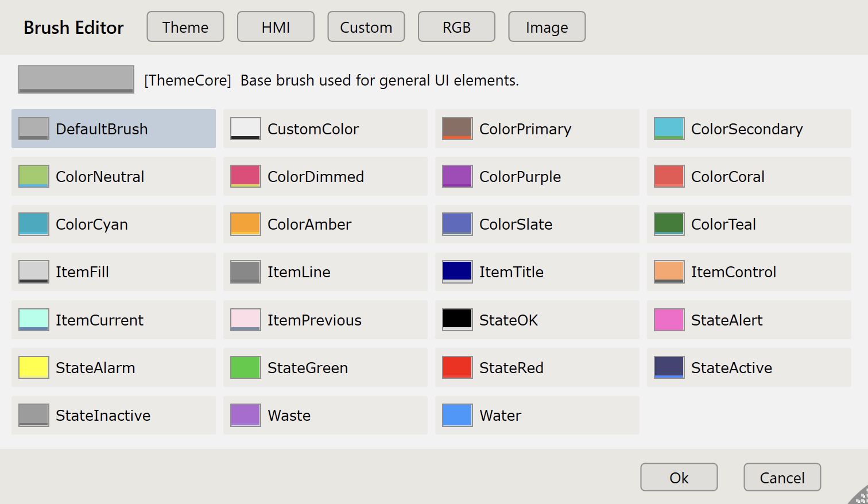This screenshot has width=868, height=504.
Task: Grab the resize grip in the dialog corner
Action: tap(860, 496)
